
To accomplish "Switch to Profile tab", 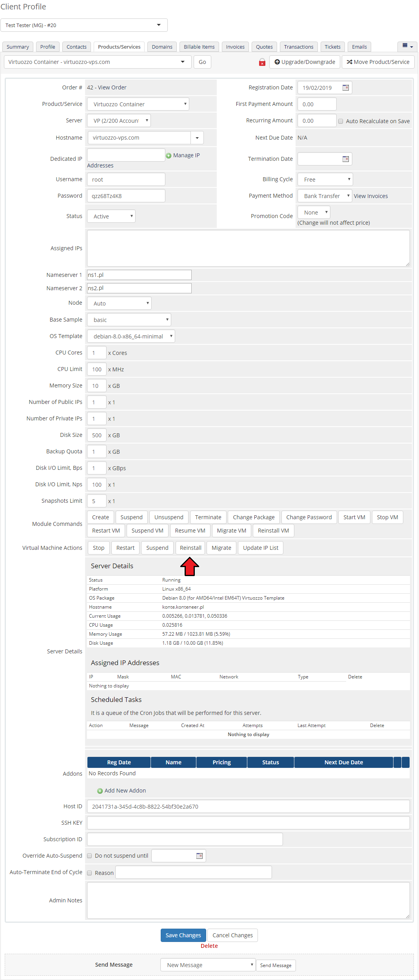I will click(x=48, y=47).
